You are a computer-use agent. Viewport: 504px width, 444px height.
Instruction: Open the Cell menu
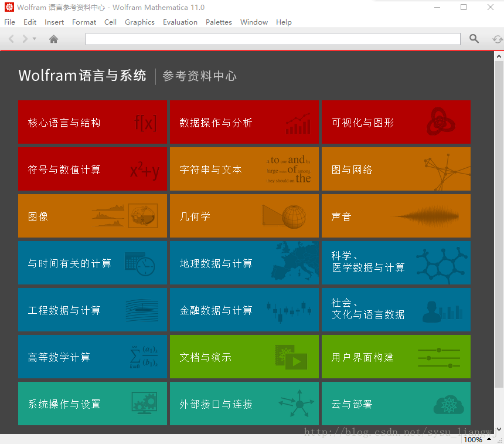pyautogui.click(x=110, y=22)
